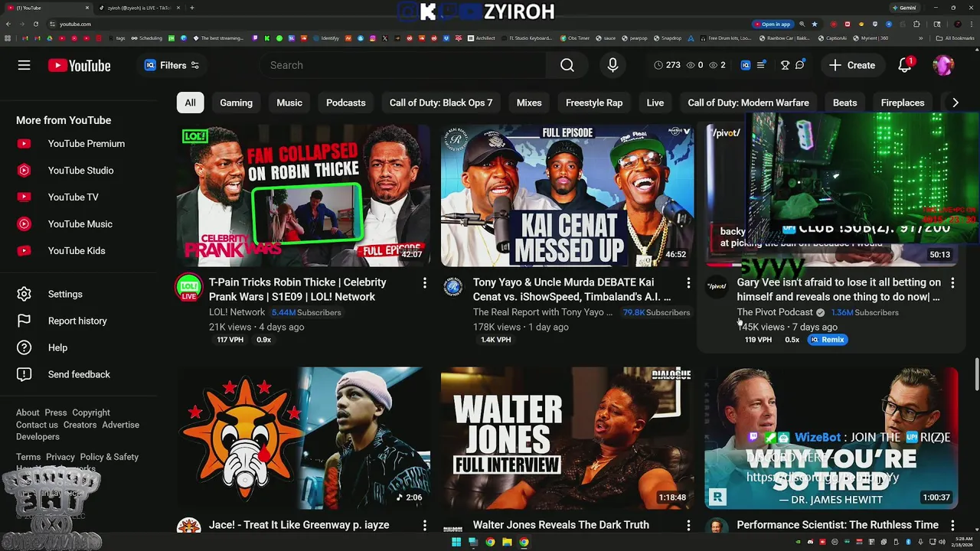
Task: Click the Create button
Action: pyautogui.click(x=852, y=65)
